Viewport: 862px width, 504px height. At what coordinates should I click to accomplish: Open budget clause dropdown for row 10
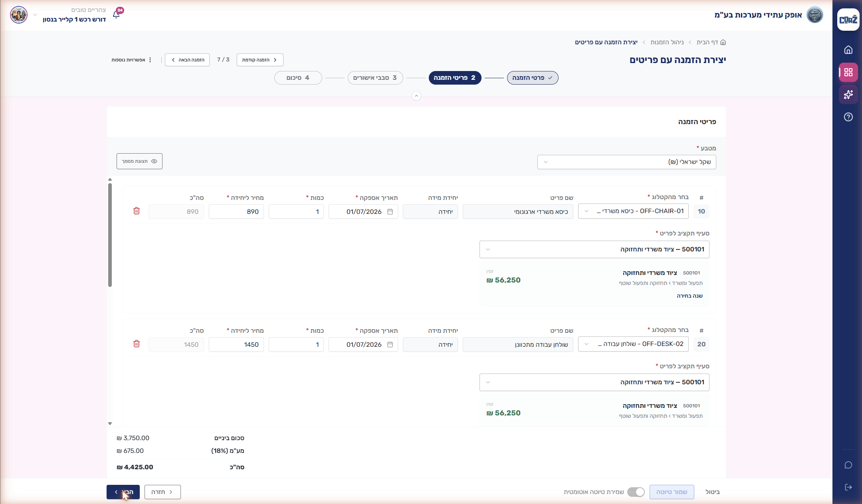[x=594, y=249]
